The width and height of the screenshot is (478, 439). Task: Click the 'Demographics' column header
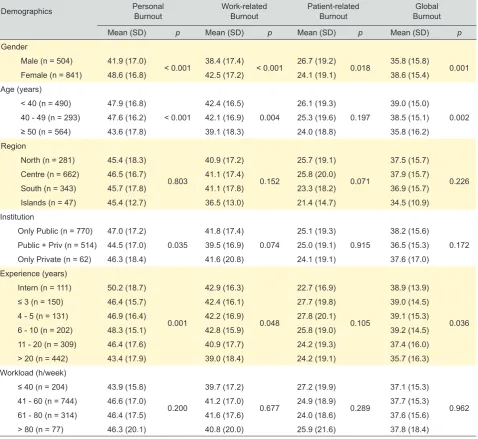pyautogui.click(x=26, y=11)
